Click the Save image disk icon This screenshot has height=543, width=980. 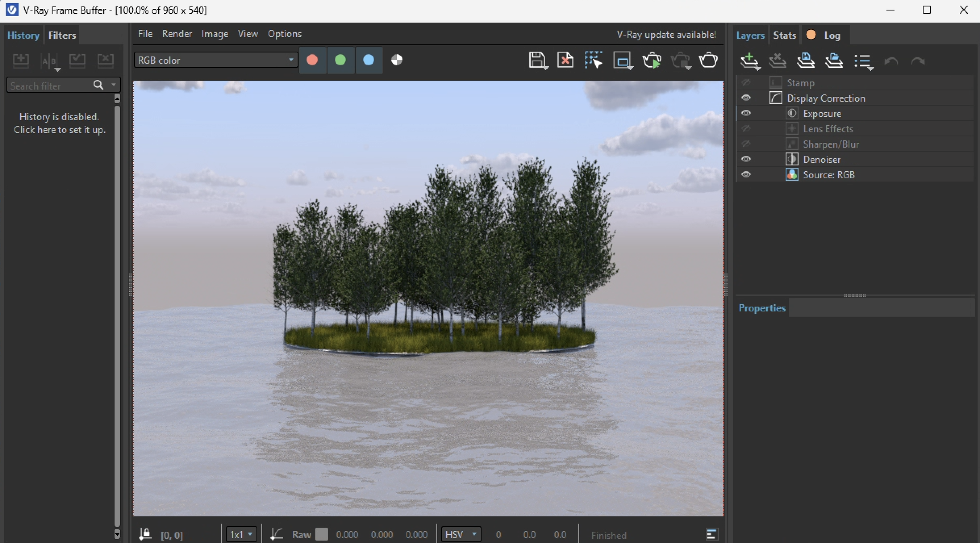point(537,61)
